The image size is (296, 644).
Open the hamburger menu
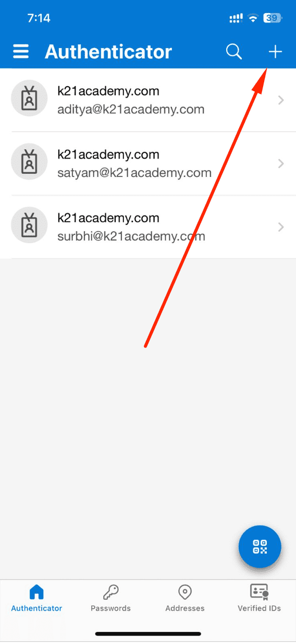tap(21, 52)
